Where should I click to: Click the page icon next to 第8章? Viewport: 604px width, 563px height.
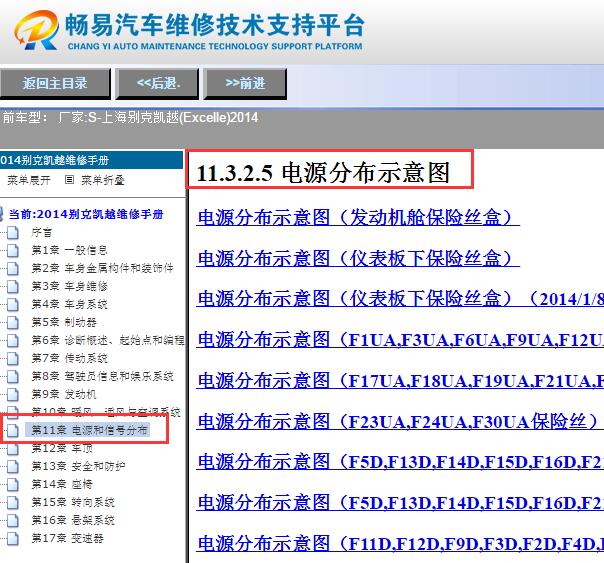coord(13,376)
